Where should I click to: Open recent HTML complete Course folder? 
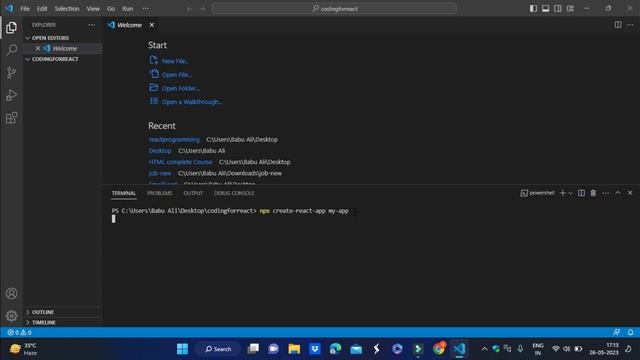click(x=180, y=162)
